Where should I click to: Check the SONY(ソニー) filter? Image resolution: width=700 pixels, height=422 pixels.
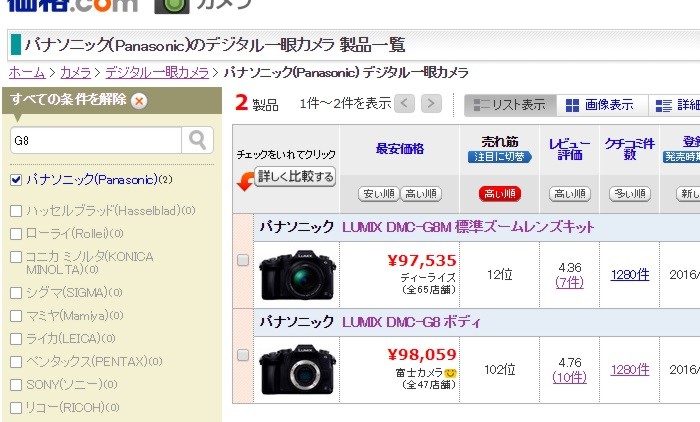point(16,384)
